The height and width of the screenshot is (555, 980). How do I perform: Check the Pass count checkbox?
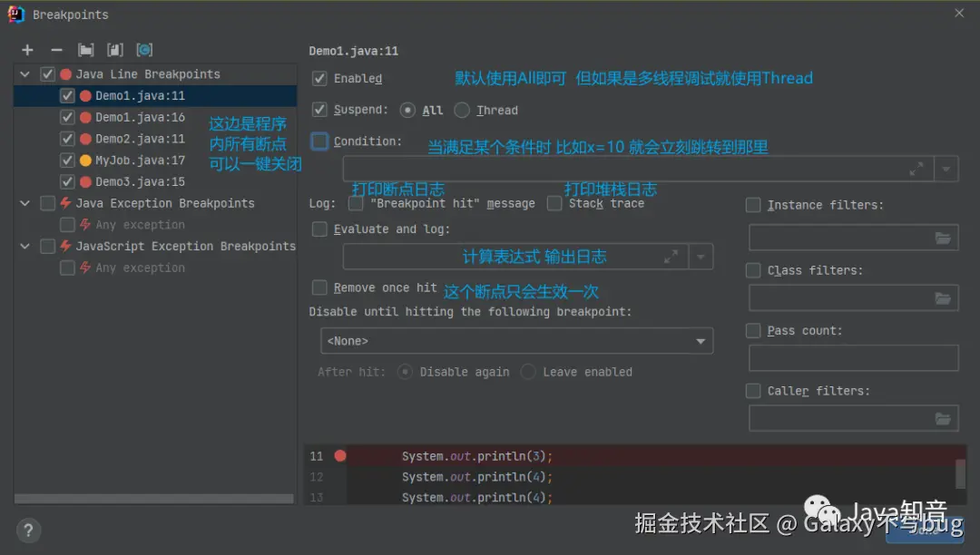(753, 331)
